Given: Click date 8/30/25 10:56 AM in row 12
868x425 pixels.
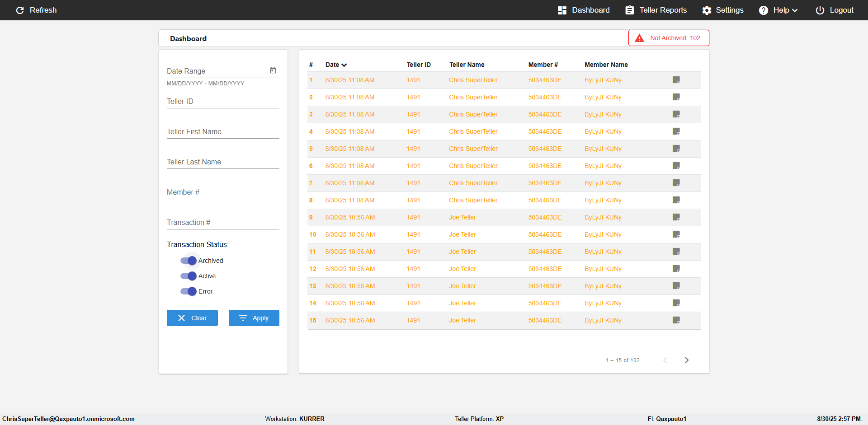Looking at the screenshot, I should point(350,269).
